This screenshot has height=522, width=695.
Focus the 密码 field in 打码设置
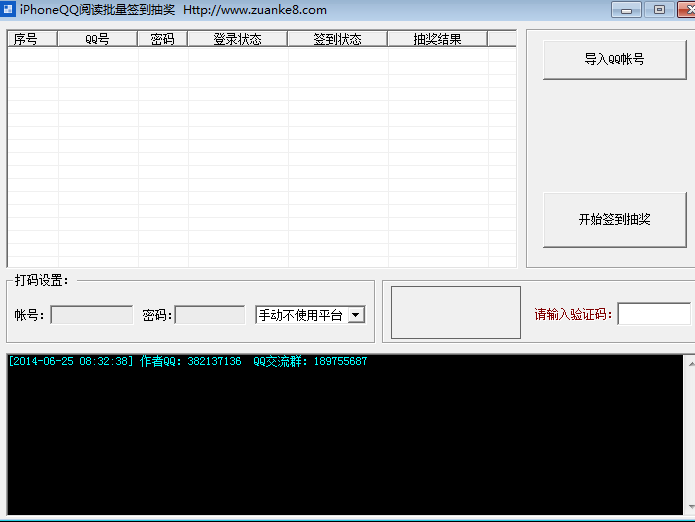[x=209, y=315]
